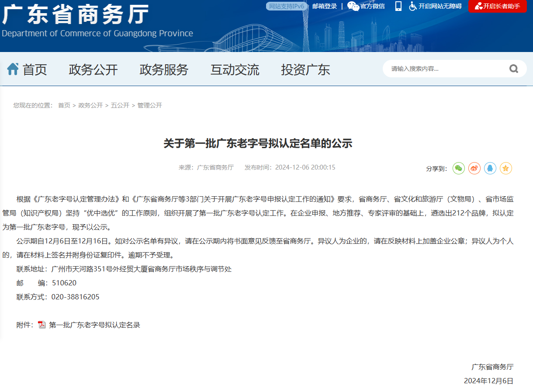
Task: Open the 投资广东 navigation menu
Action: point(305,69)
